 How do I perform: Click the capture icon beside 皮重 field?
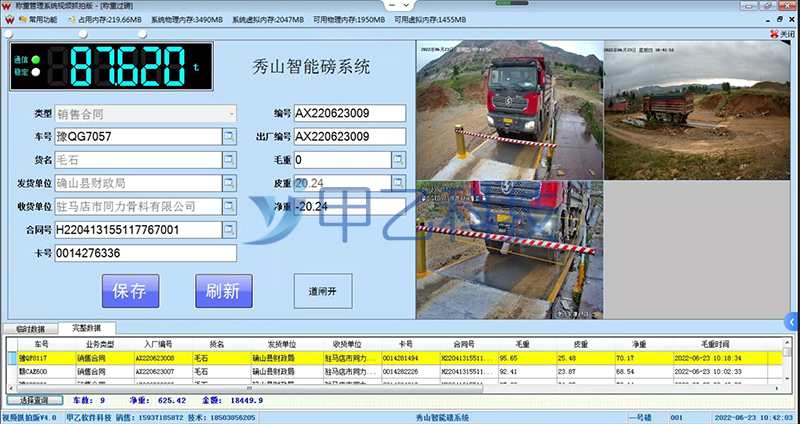398,183
